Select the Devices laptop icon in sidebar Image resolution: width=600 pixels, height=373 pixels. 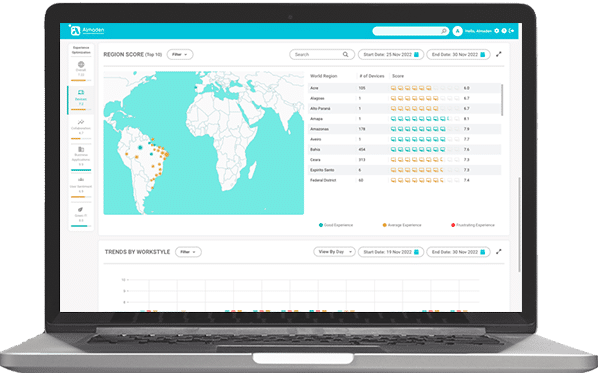tap(81, 92)
